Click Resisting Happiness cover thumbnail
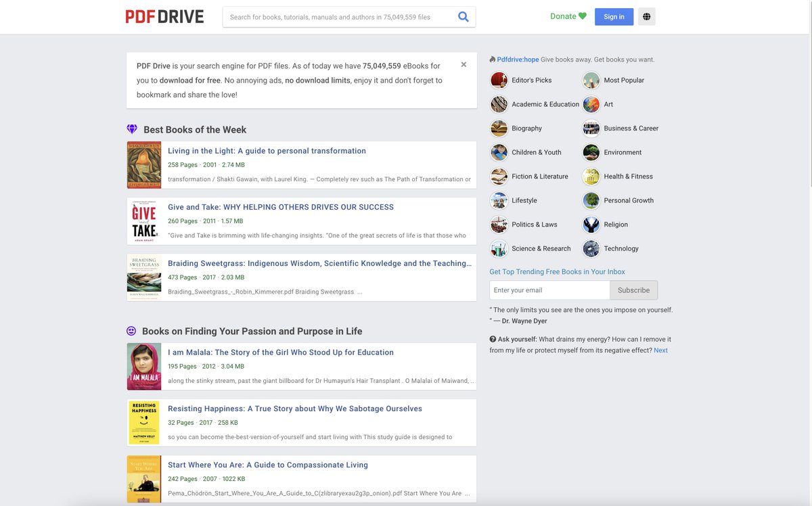 click(x=144, y=423)
